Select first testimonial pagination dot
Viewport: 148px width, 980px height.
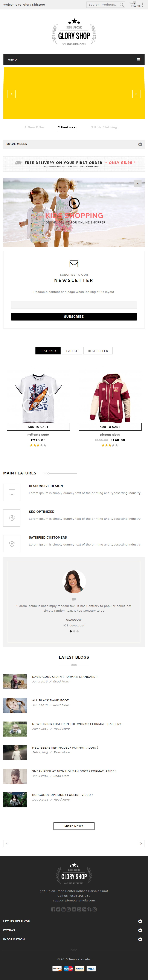70,631
